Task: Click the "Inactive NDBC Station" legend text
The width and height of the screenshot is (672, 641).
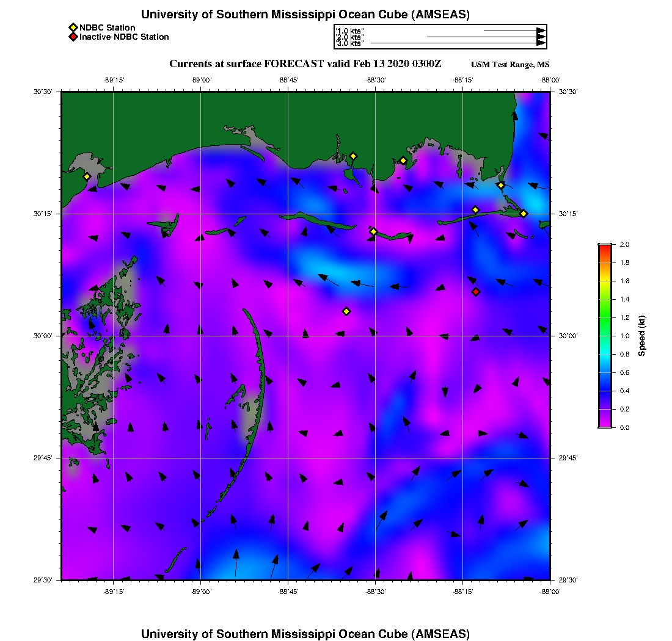Action: tap(124, 37)
